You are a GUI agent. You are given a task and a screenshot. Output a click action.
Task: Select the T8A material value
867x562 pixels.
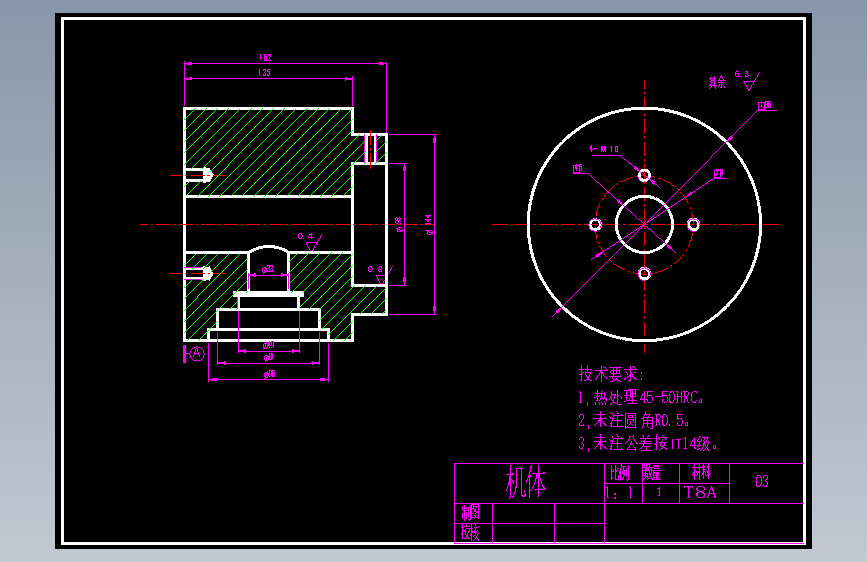click(700, 493)
